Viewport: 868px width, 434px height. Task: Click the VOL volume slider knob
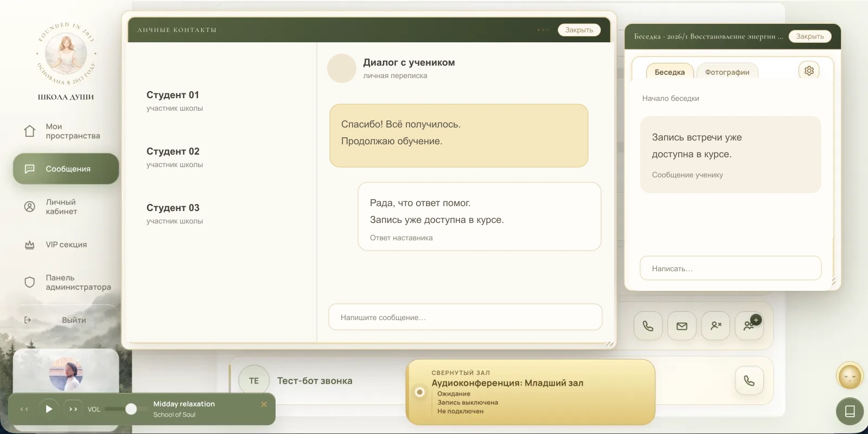pyautogui.click(x=131, y=409)
